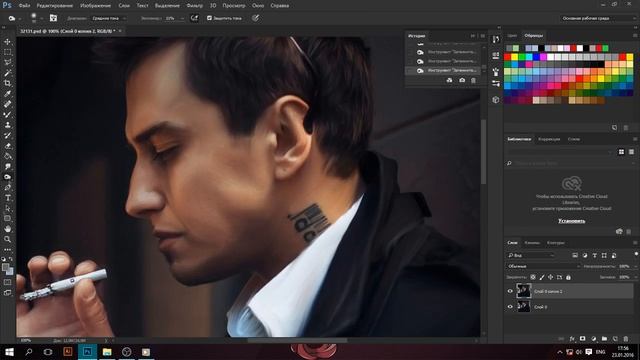Open the File Explorer taskbar icon
This screenshot has height=360, width=640.
[x=107, y=352]
